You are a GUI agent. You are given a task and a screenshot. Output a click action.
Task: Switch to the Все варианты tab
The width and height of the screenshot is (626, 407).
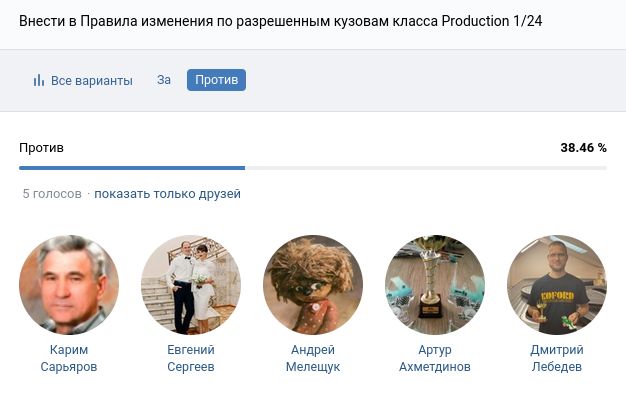pyautogui.click(x=91, y=80)
